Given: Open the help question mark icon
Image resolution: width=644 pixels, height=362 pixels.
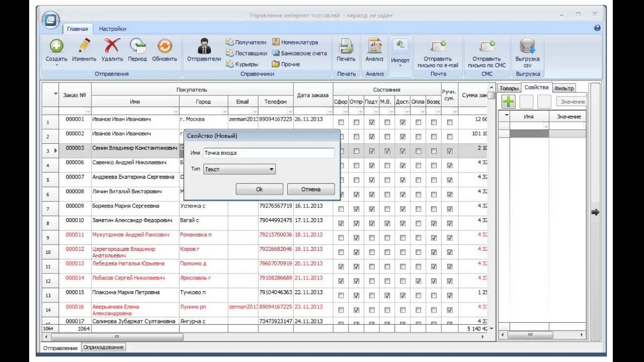Looking at the screenshot, I should coord(597,29).
